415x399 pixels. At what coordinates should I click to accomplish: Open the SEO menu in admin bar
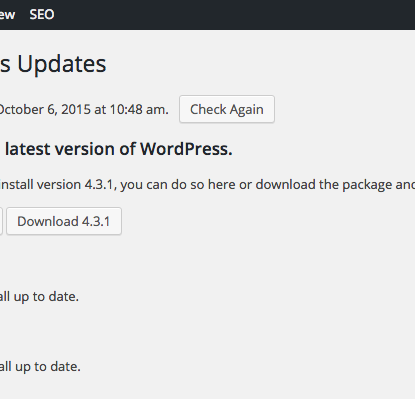point(42,15)
